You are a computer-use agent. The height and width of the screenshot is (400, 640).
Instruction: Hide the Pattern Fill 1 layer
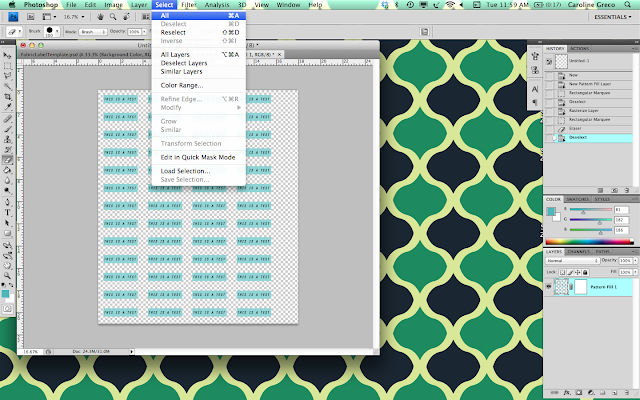point(549,287)
